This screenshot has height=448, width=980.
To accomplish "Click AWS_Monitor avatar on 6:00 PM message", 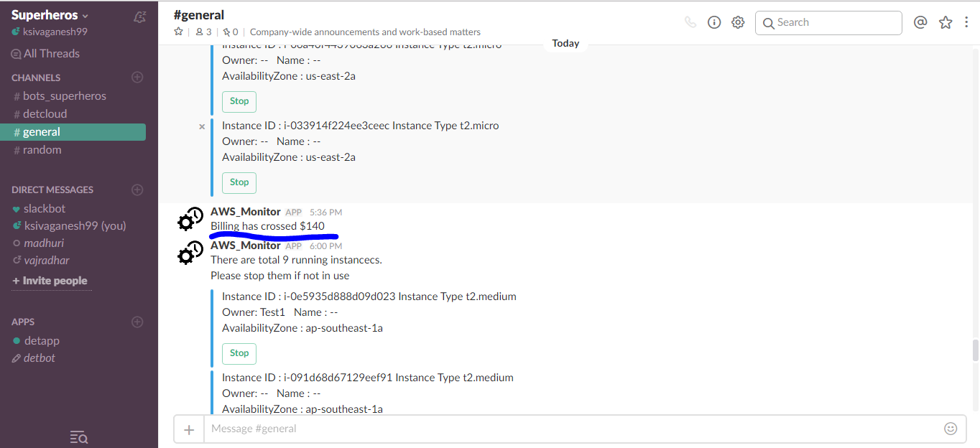I will tap(190, 253).
